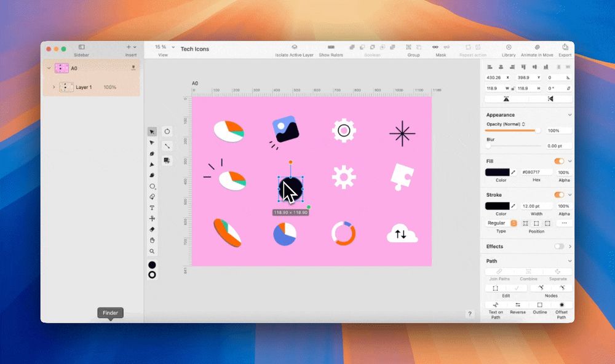Set stroke position to outside option
615x364 pixels.
547,223
